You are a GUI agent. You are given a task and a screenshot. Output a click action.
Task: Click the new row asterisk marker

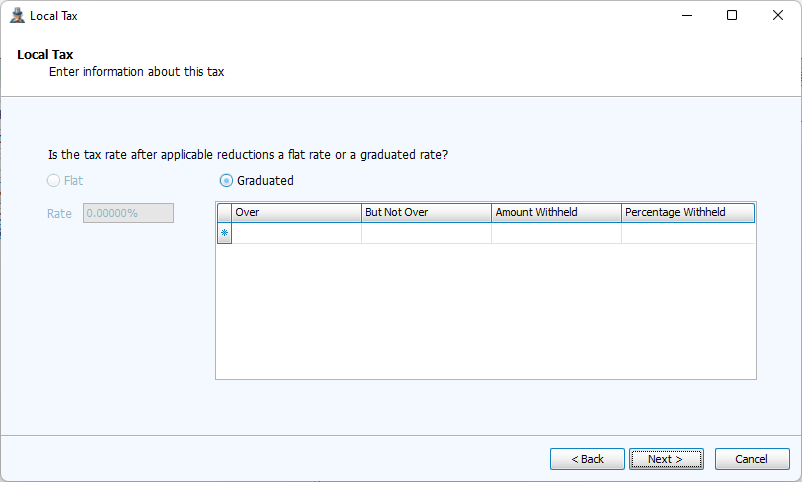(x=224, y=233)
